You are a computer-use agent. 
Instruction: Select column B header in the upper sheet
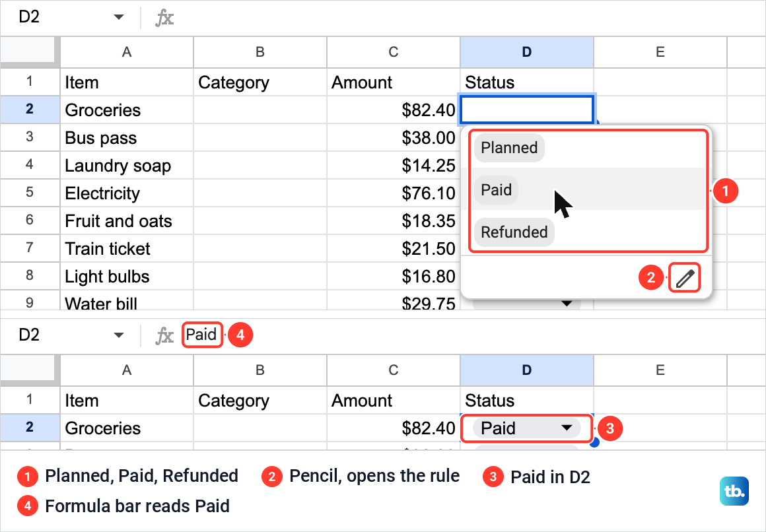pos(260,51)
